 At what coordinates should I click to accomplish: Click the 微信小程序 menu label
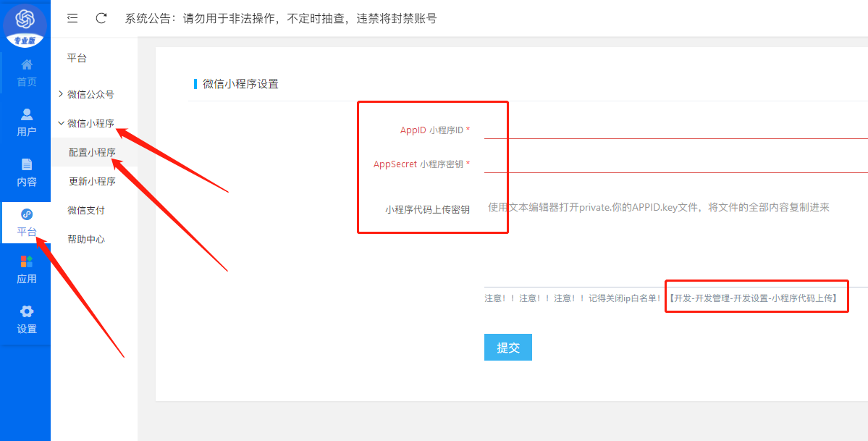click(90, 124)
